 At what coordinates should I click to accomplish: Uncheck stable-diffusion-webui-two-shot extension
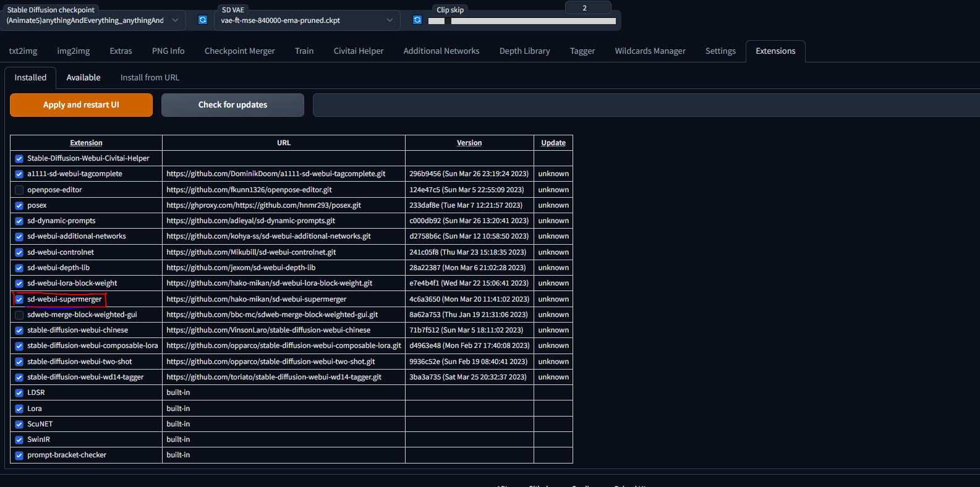[x=19, y=362]
